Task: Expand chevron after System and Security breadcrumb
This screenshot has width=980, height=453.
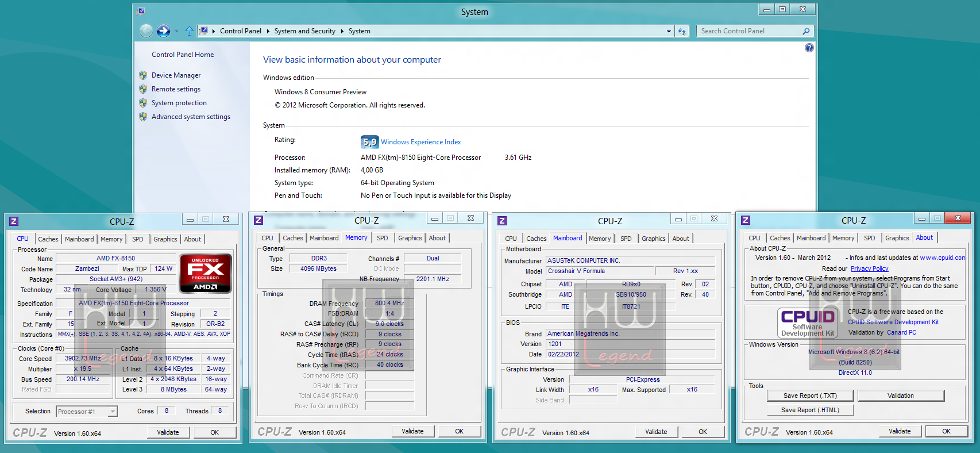Action: (x=342, y=31)
